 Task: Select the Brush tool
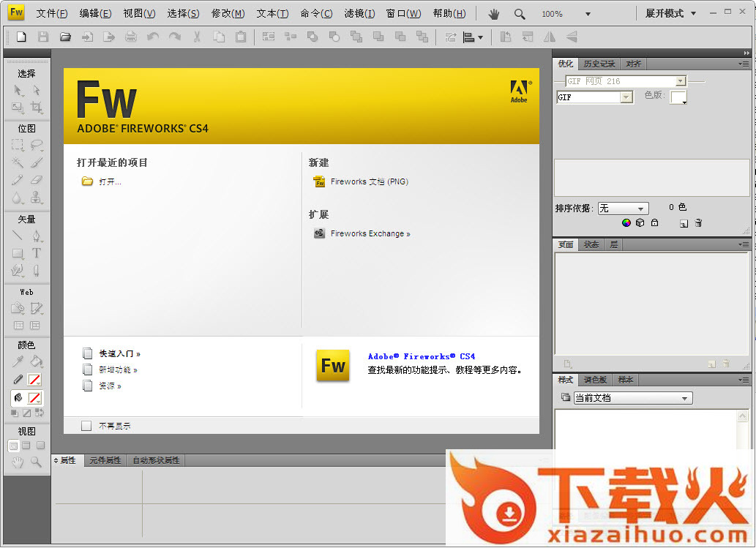coord(36,162)
